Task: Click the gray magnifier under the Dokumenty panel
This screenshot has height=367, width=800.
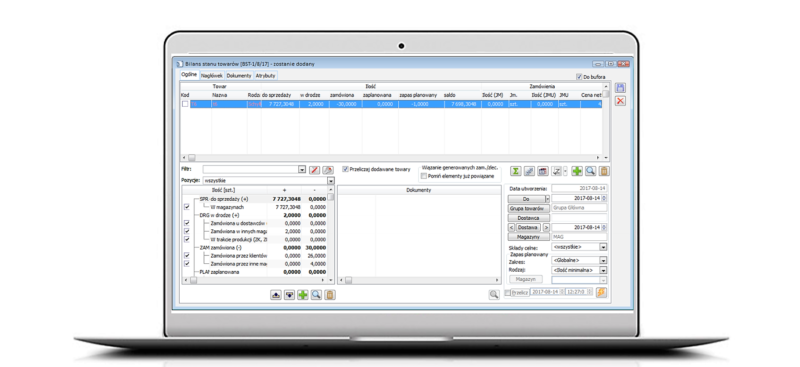Action: coord(493,294)
